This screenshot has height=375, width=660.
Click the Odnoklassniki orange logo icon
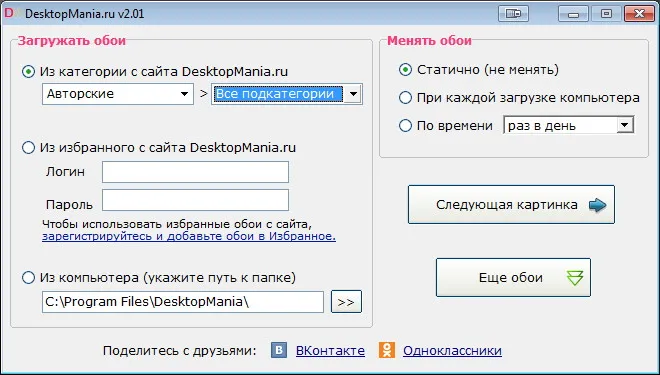[387, 350]
